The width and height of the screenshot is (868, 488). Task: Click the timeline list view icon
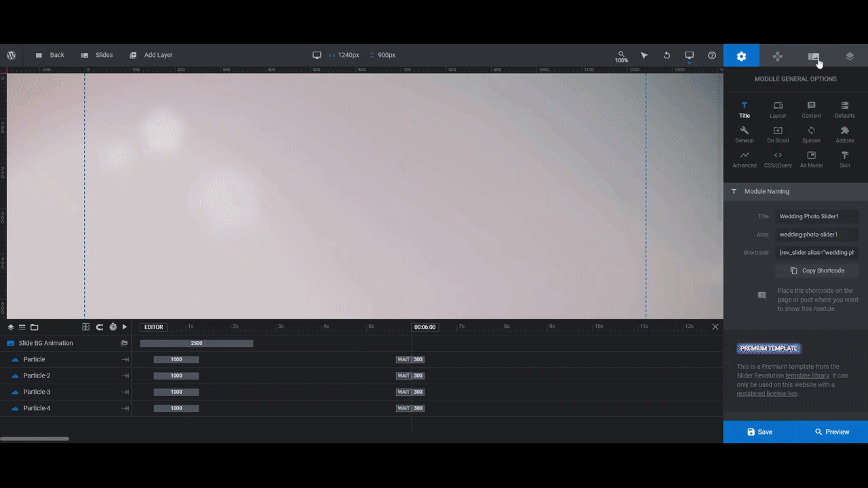22,327
